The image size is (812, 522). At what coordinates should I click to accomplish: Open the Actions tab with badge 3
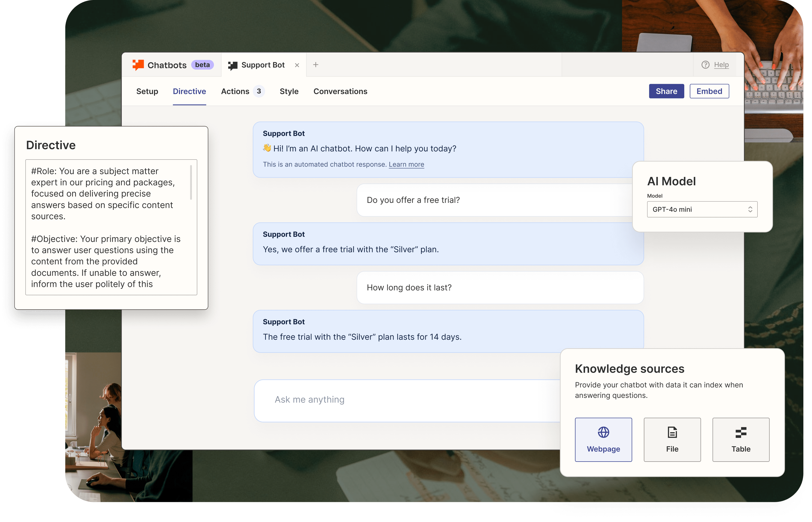pos(241,92)
